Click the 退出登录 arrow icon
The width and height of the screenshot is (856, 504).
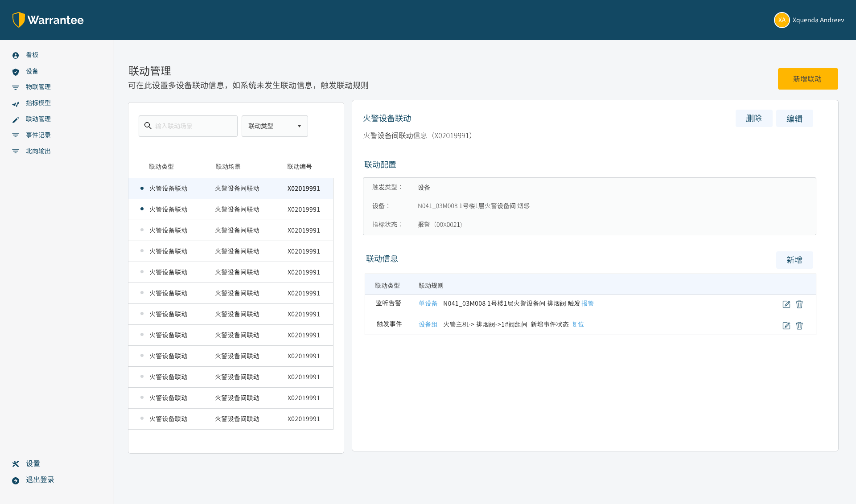coord(16,480)
